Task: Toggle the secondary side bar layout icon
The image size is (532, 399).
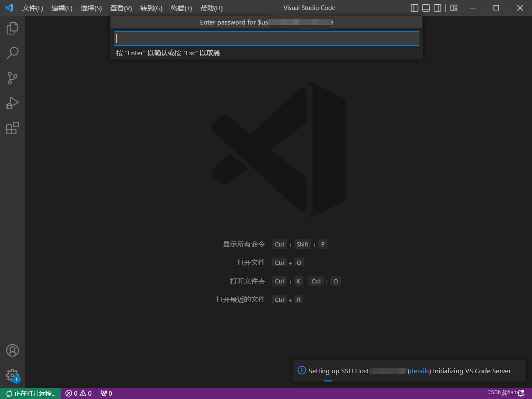Action: point(437,8)
